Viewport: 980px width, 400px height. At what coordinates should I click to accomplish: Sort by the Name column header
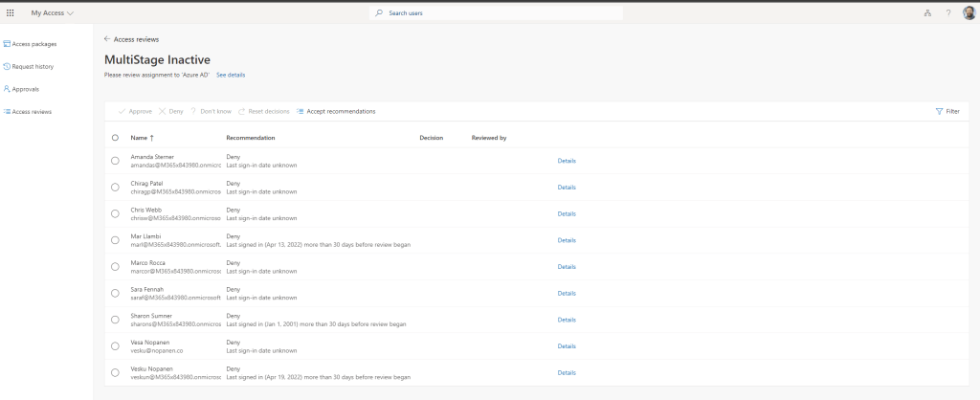click(x=140, y=138)
